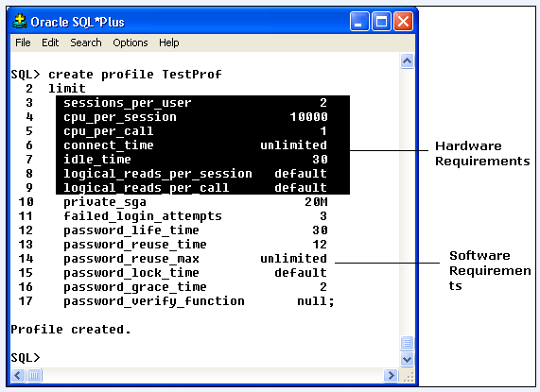540x392 pixels.
Task: Open the Edit menu
Action: pyautogui.click(x=50, y=43)
